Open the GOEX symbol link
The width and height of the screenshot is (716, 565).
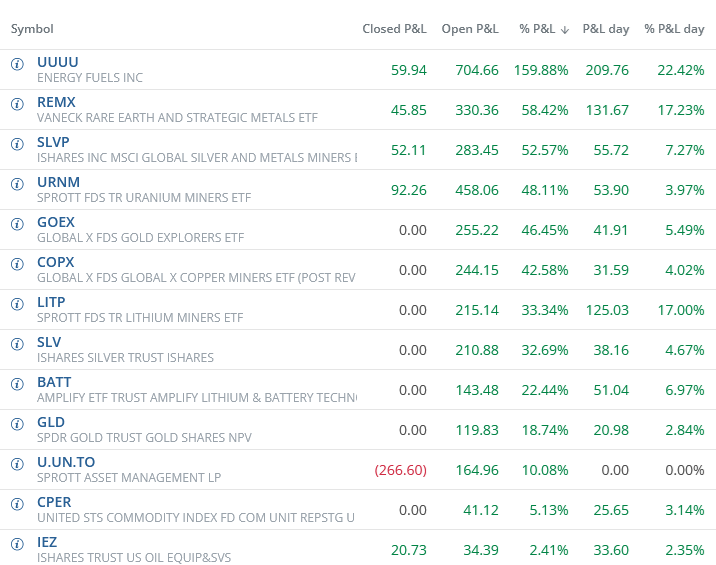click(56, 222)
